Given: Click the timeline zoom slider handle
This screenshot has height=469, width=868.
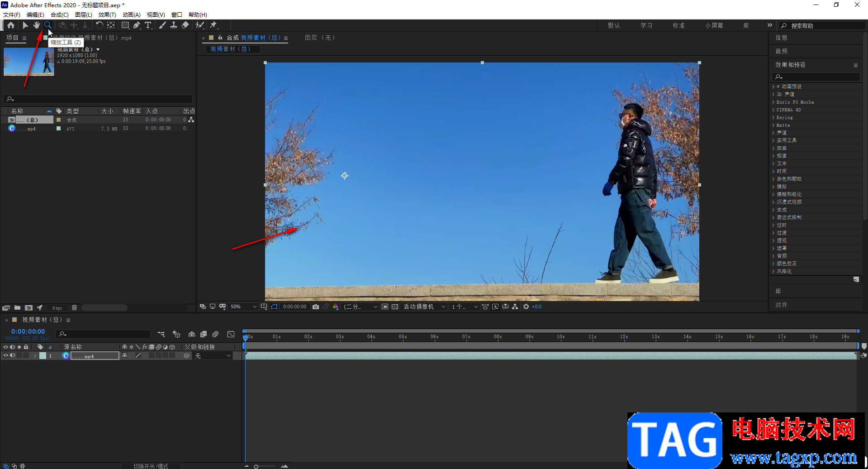Looking at the screenshot, I should pos(256,466).
